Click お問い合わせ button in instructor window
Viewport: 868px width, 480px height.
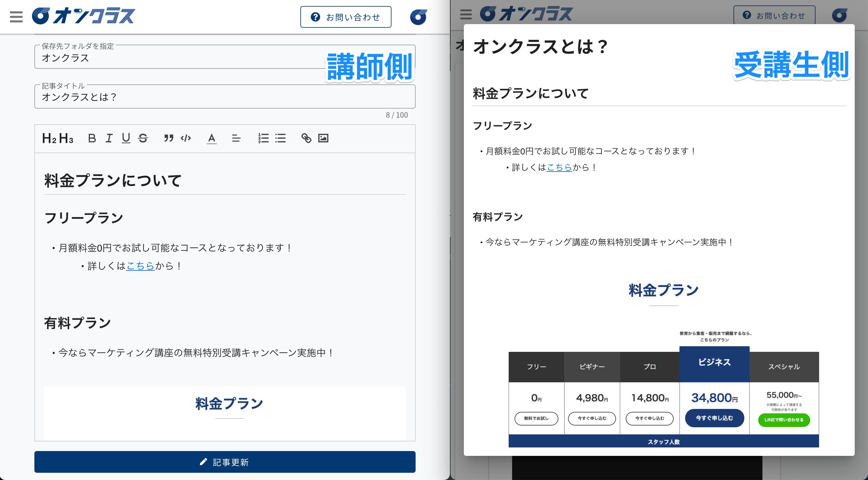[346, 17]
